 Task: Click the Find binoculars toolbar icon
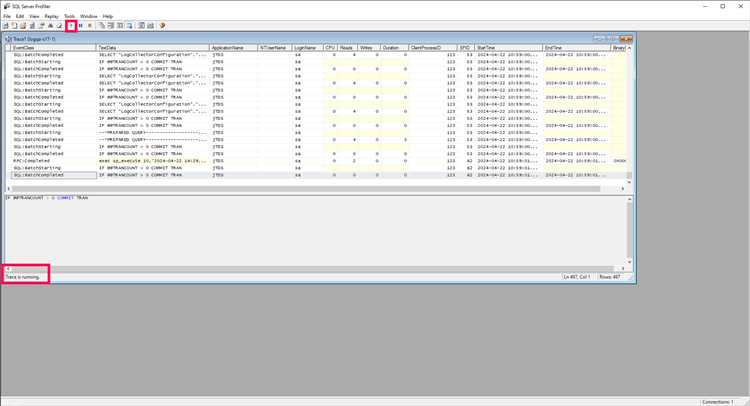[x=50, y=26]
